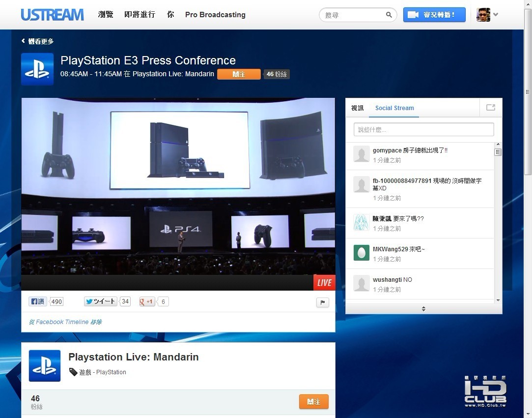Open MKWang529 username link

point(390,249)
